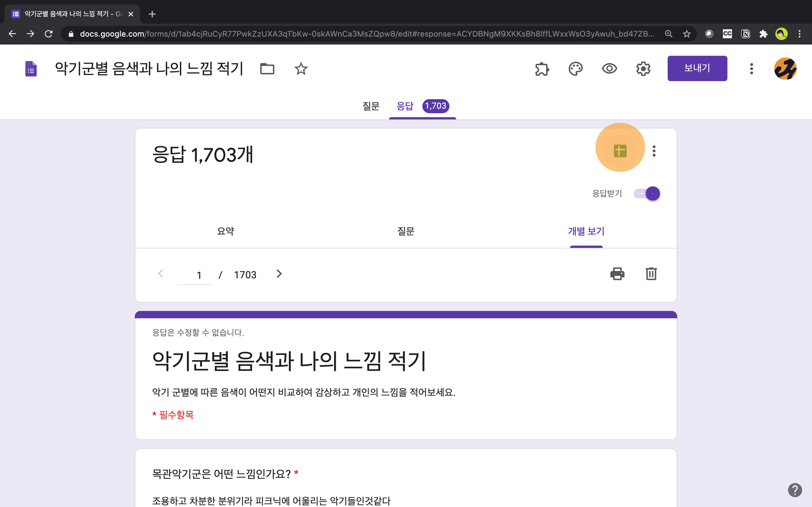This screenshot has height=507, width=812.
Task: Star the form next to the title
Action: click(301, 69)
